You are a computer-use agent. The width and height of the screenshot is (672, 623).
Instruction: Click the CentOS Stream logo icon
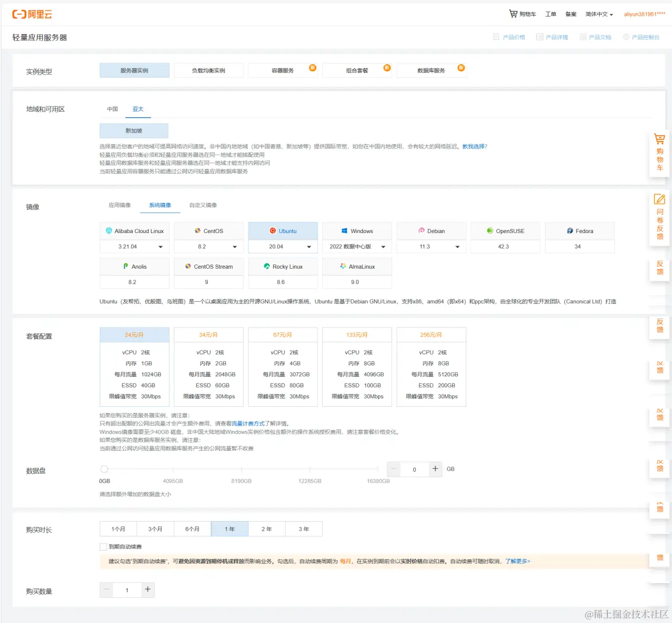coord(188,266)
